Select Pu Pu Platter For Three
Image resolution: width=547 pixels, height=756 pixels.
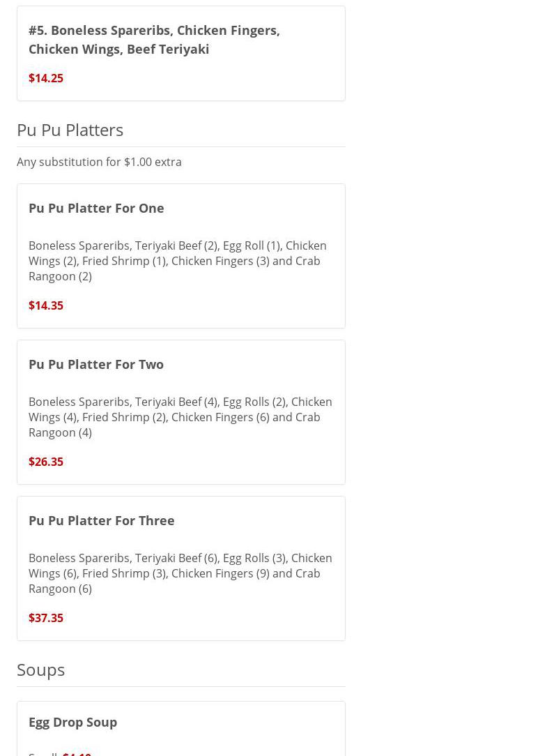coord(102,520)
